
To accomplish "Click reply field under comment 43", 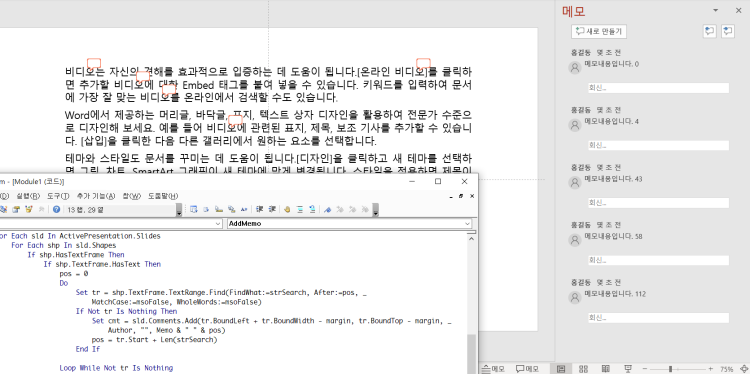I will point(658,203).
